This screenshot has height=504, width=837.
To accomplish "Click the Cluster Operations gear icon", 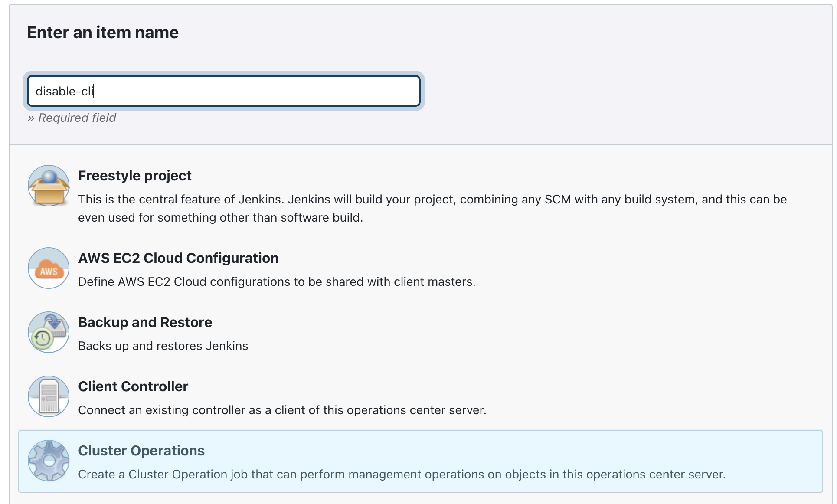I will pyautogui.click(x=49, y=461).
